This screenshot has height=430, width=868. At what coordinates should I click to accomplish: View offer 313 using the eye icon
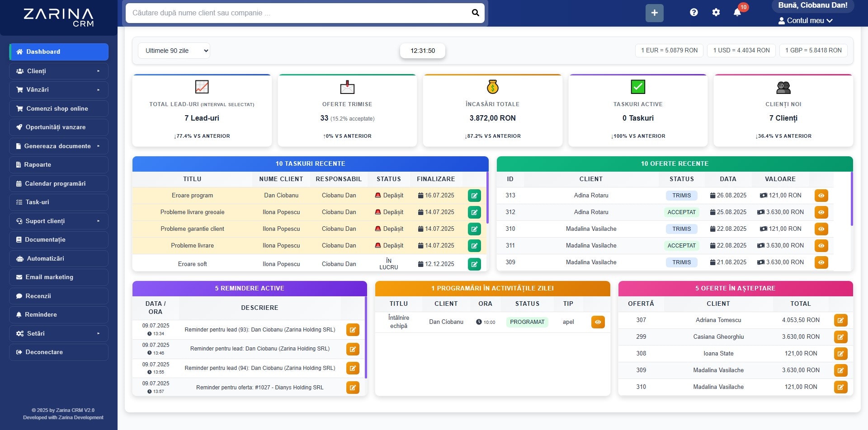[821, 196]
